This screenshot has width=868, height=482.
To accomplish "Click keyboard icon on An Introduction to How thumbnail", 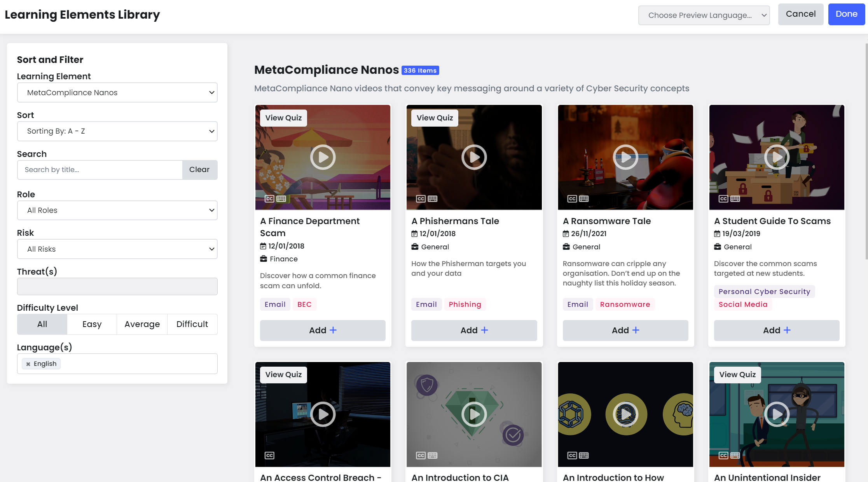I will (584, 456).
